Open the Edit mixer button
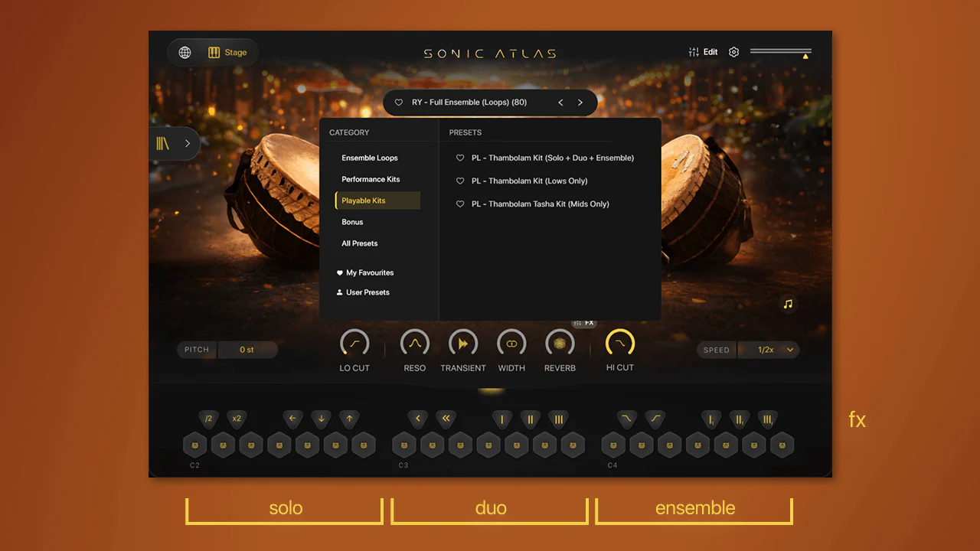Image resolution: width=980 pixels, height=551 pixels. (704, 52)
